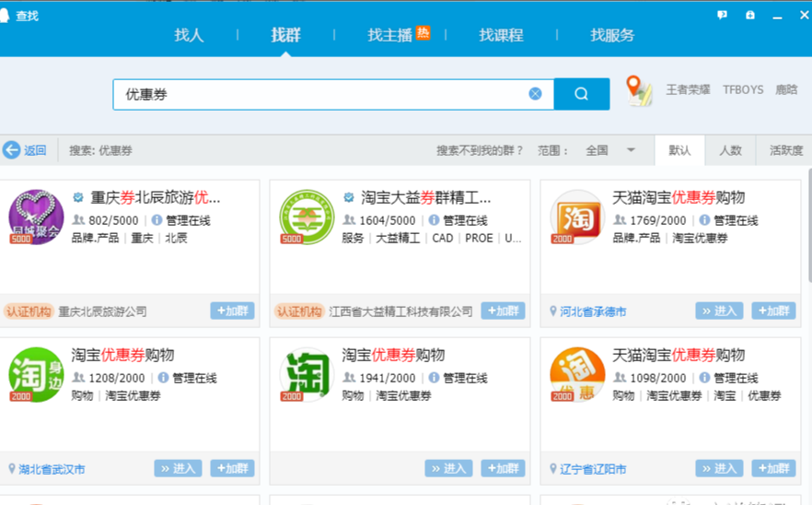812x505 pixels.
Task: Select hot keyword TFBOYS
Action: coord(743,89)
